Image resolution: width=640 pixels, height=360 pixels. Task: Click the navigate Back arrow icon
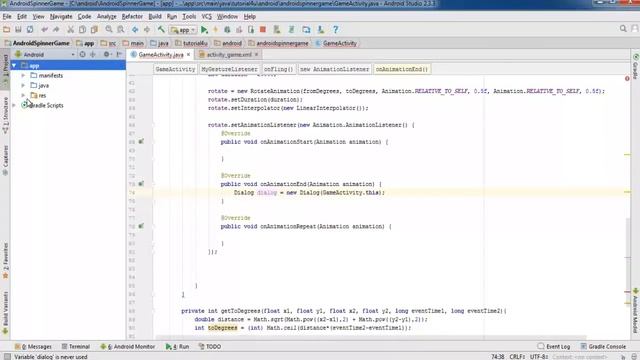(x=135, y=29)
